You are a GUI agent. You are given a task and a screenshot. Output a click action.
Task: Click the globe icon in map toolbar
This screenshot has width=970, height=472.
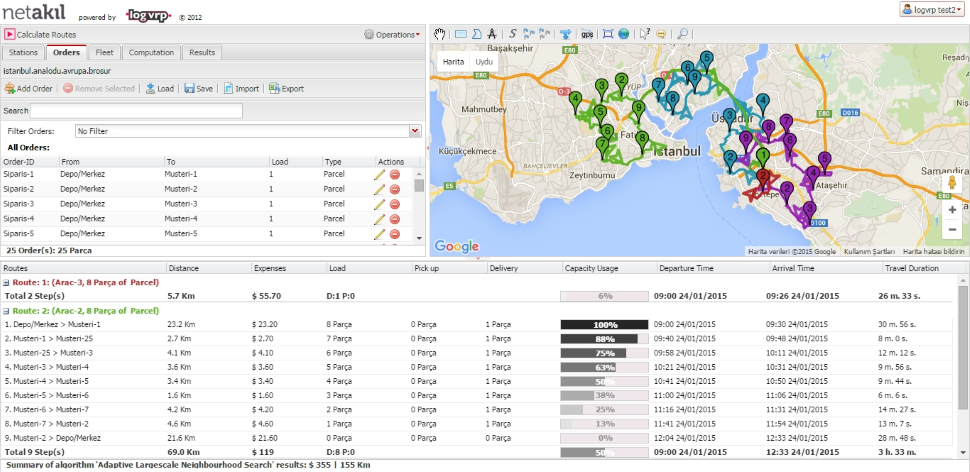(x=624, y=33)
